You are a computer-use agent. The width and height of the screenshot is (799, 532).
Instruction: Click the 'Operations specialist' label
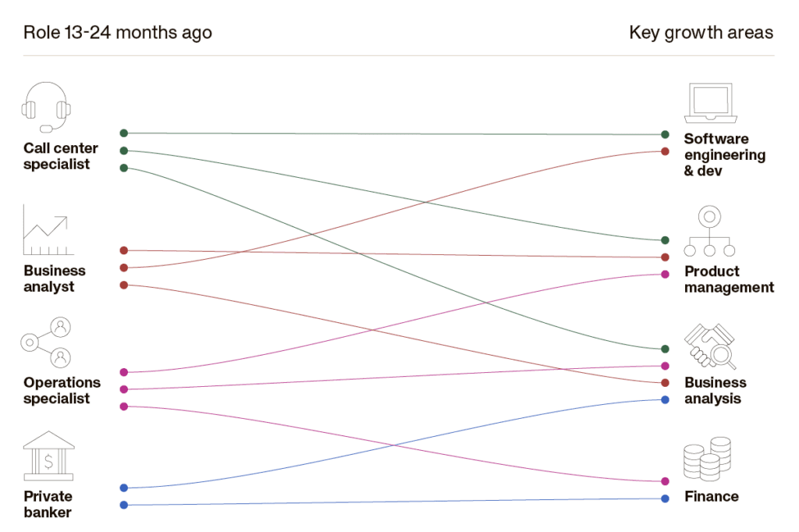(62, 390)
